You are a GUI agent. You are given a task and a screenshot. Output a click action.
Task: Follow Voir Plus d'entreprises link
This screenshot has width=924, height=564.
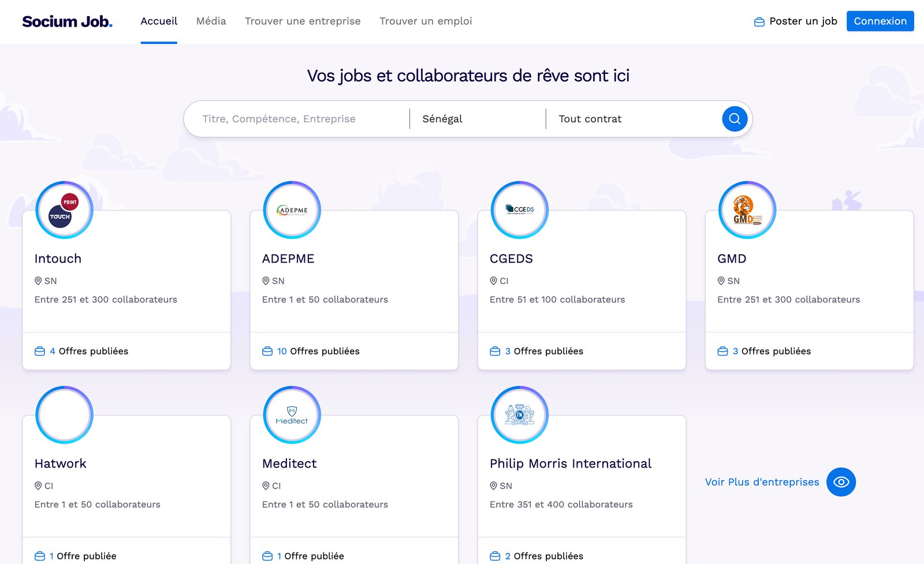pyautogui.click(x=762, y=482)
